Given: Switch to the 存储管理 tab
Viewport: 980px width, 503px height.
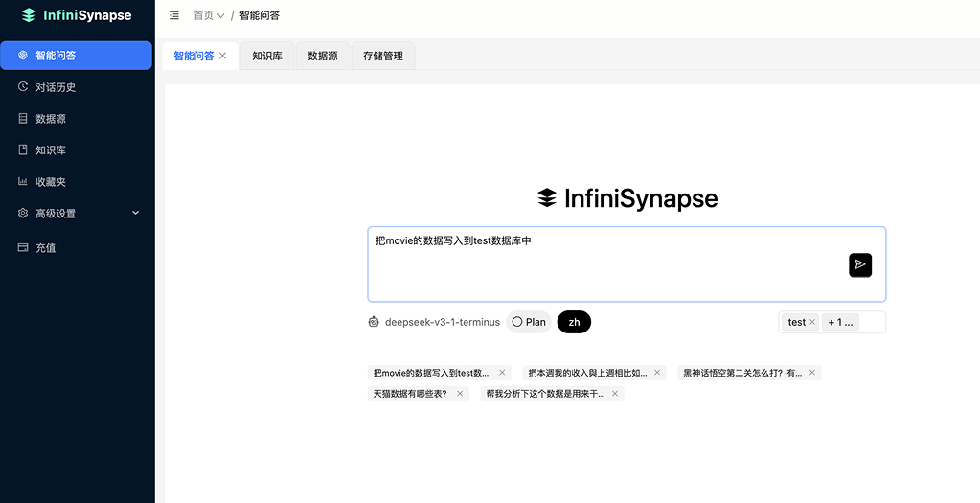Looking at the screenshot, I should point(383,56).
